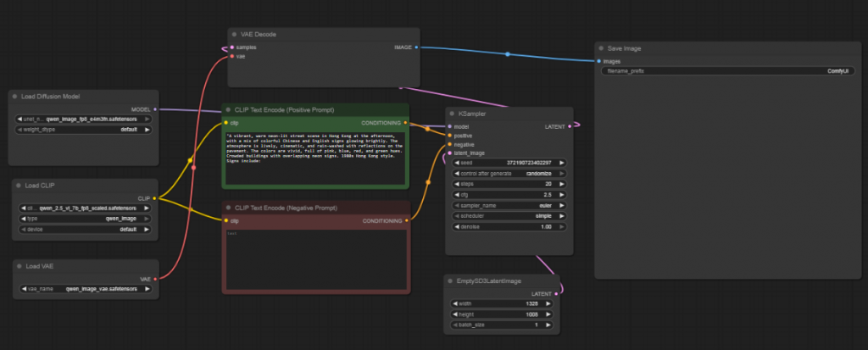This screenshot has width=868, height=350.
Task: Increase height with its right arrow
Action: coord(548,314)
